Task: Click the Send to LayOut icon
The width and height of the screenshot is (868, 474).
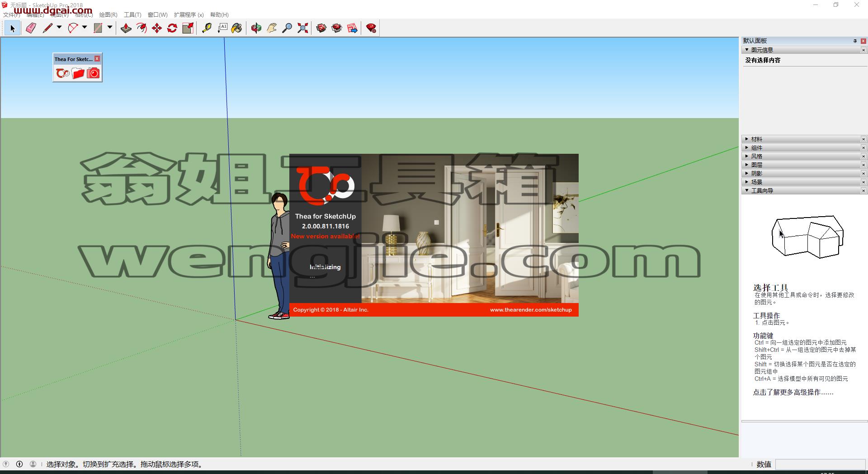Action: (x=352, y=28)
